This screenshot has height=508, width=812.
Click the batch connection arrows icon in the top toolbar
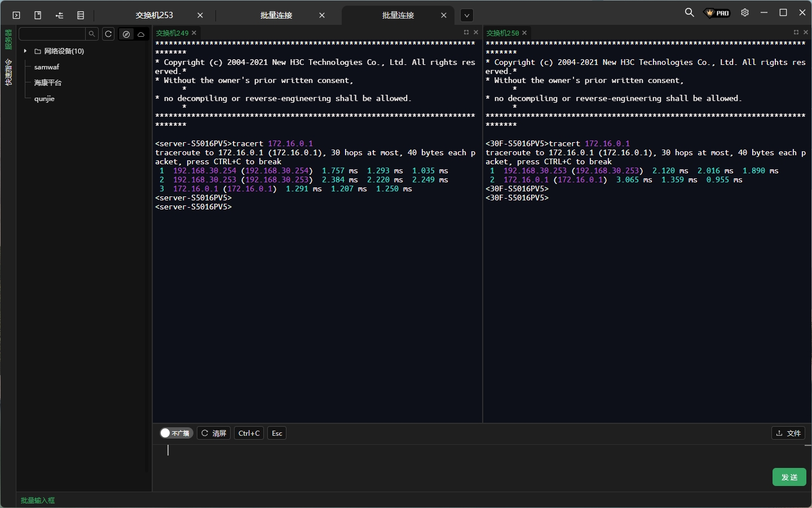click(59, 15)
